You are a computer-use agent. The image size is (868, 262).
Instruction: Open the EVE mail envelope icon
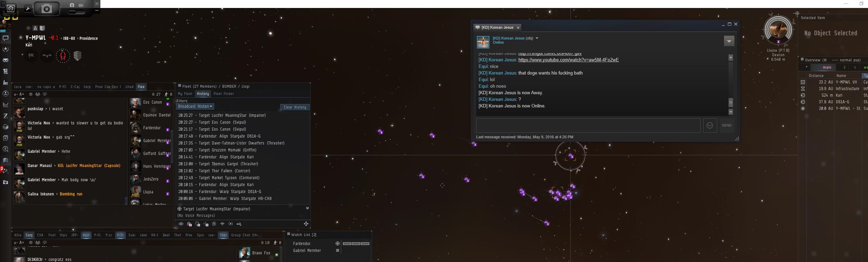(5, 60)
